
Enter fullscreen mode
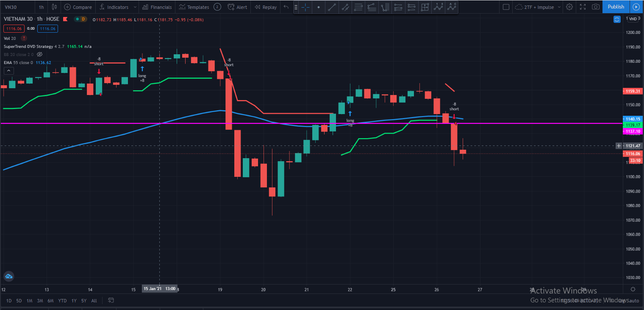pyautogui.click(x=583, y=7)
